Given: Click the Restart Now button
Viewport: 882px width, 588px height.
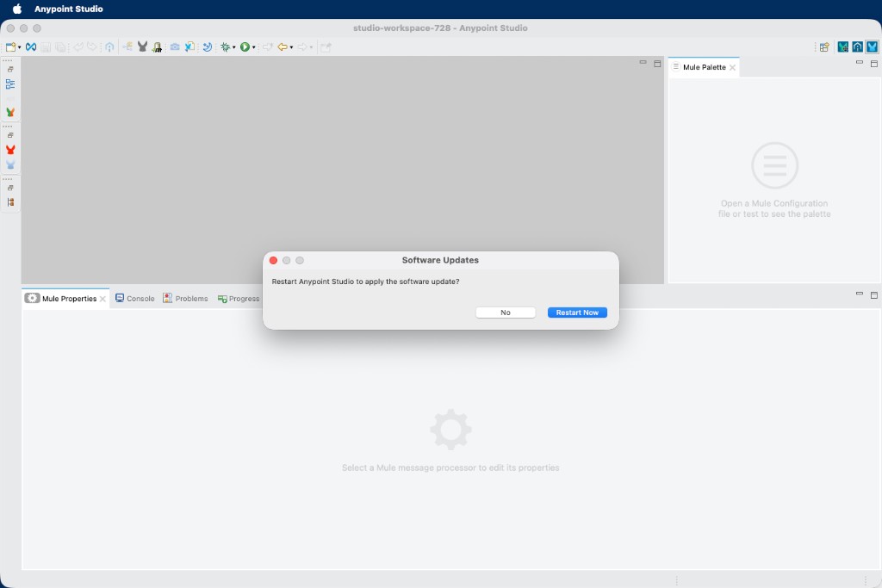Looking at the screenshot, I should (577, 313).
